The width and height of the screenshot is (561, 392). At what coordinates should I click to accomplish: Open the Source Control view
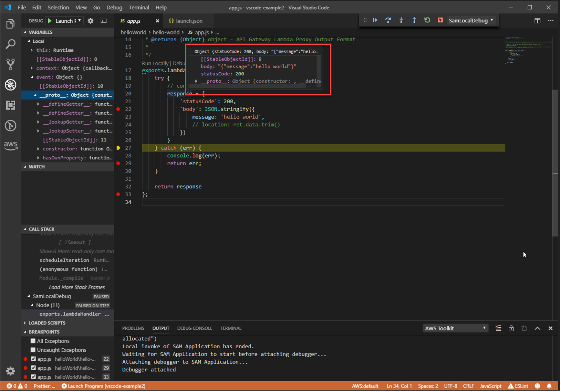[11, 64]
